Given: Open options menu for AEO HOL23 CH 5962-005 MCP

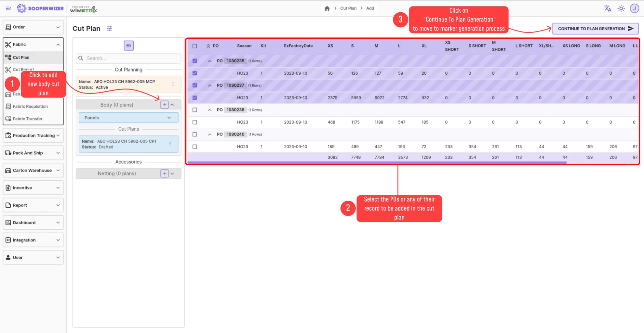Looking at the screenshot, I should click(x=173, y=84).
